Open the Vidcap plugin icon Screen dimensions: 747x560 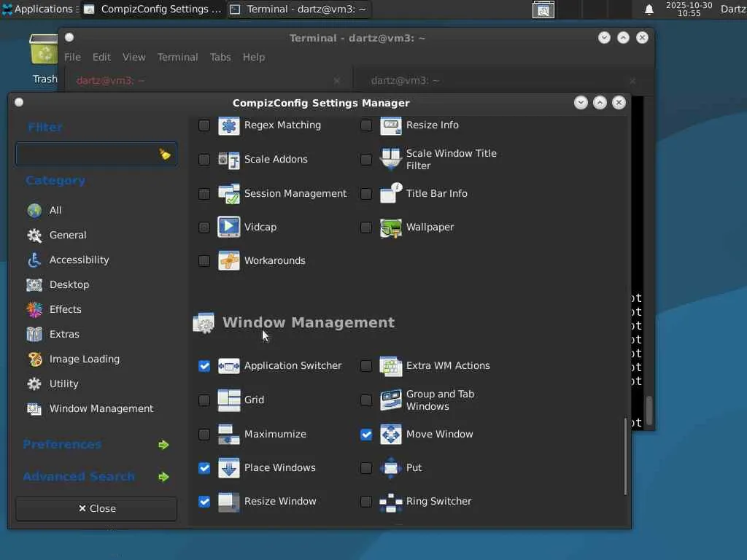point(228,227)
